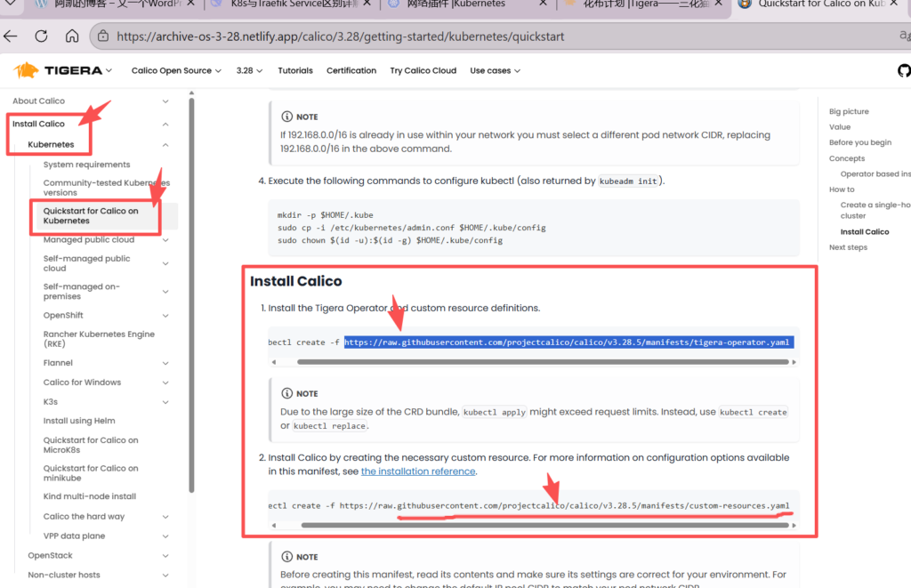Click the Try Calico Cloud link
This screenshot has height=588, width=911.
[x=423, y=70]
